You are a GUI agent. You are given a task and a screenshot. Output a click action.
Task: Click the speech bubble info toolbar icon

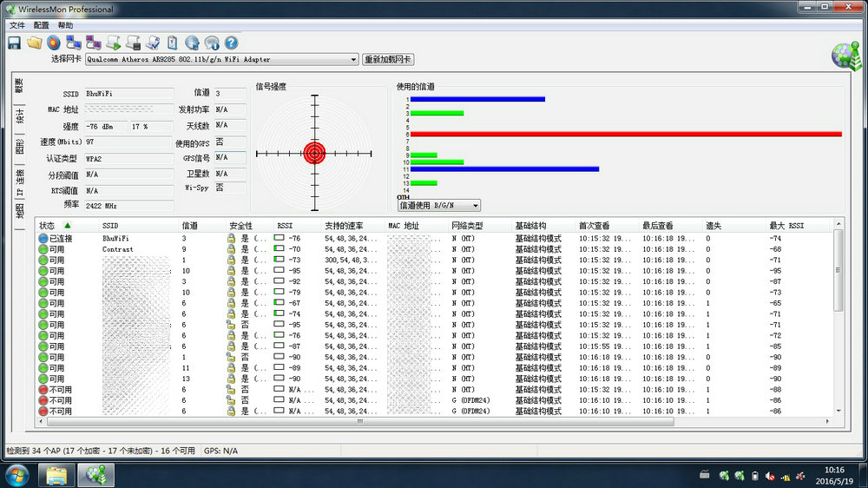(x=212, y=43)
